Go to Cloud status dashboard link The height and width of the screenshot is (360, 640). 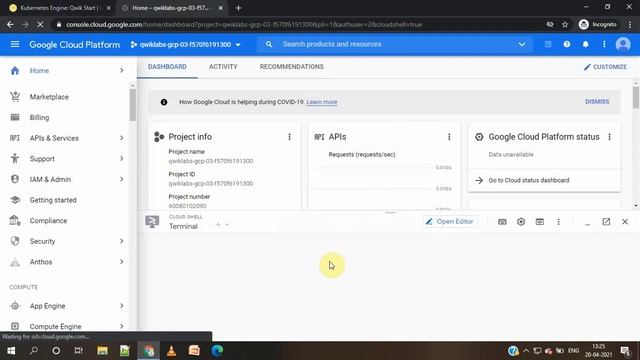529,180
